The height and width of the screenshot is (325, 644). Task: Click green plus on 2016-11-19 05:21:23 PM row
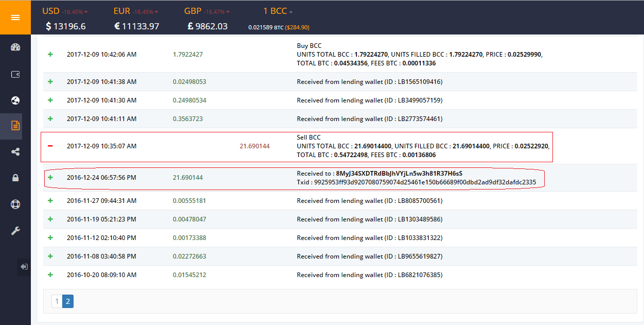(x=50, y=219)
